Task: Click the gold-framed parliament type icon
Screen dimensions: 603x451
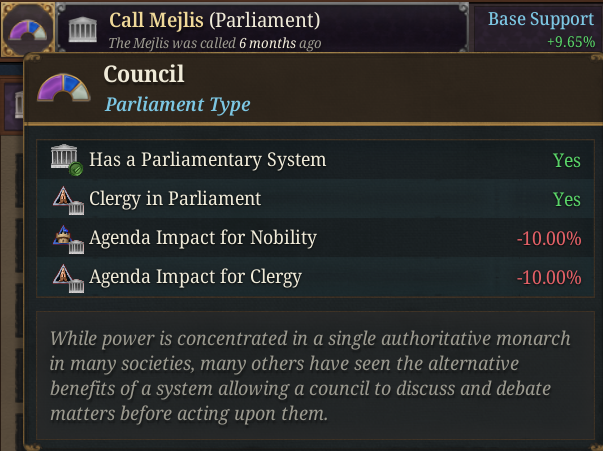Action: [28, 29]
